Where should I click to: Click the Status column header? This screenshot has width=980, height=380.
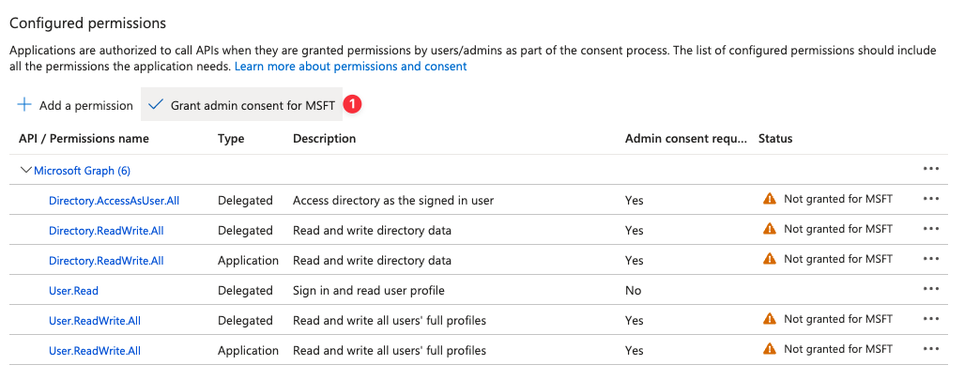click(775, 139)
